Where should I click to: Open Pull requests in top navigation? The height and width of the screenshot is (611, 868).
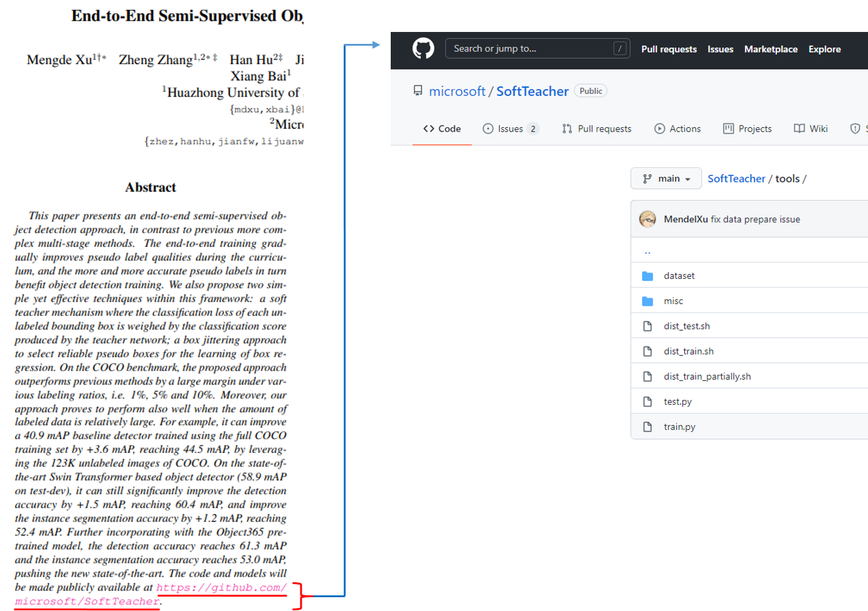click(669, 49)
